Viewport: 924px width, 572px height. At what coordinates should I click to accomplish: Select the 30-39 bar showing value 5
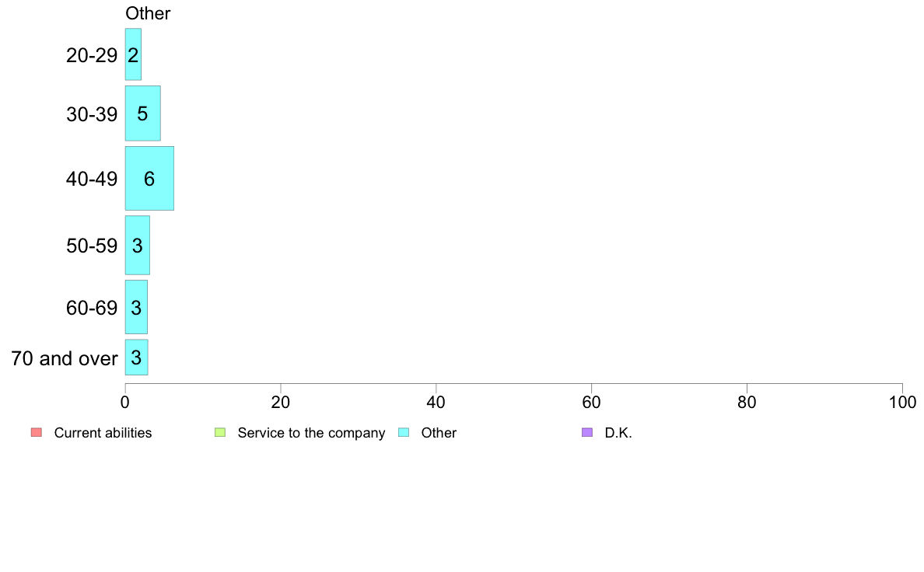pyautogui.click(x=142, y=113)
